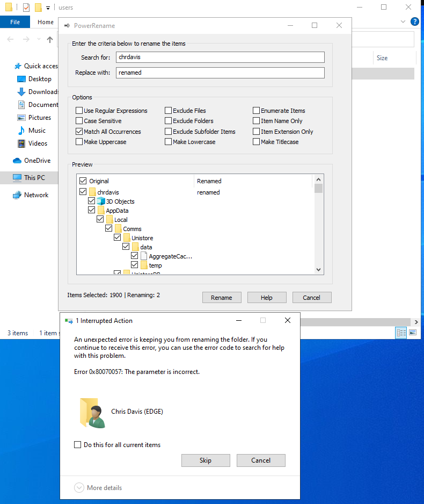Enable Enumerate Items option

point(256,111)
